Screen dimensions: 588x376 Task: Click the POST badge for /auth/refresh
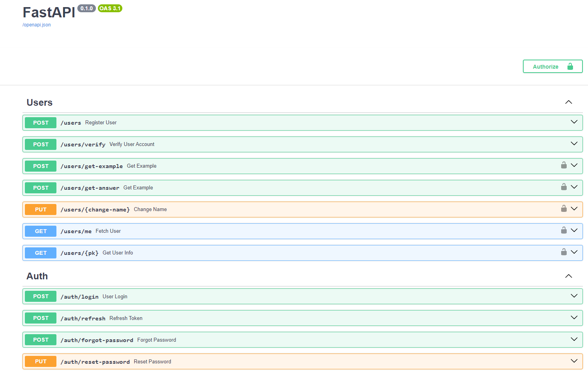[41, 318]
